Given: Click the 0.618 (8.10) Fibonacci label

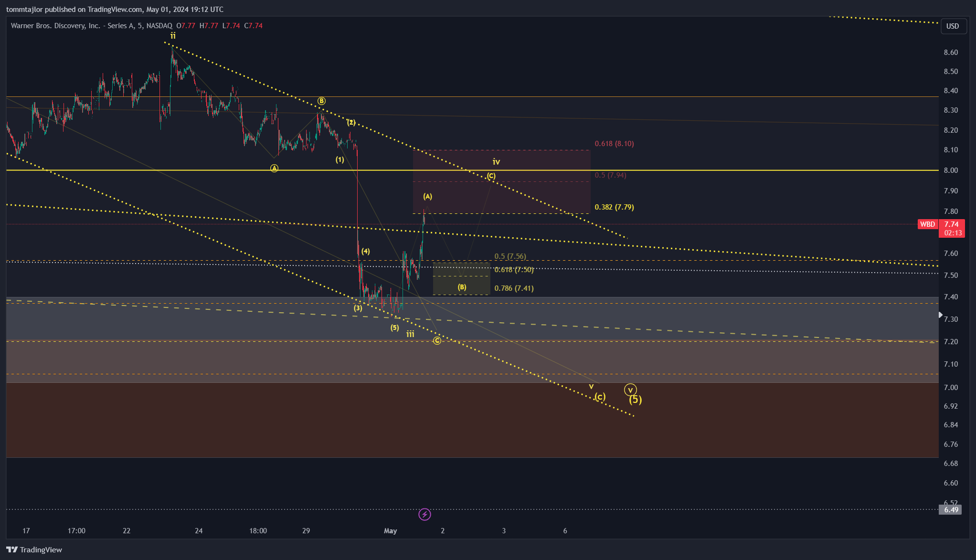Looking at the screenshot, I should (x=614, y=144).
